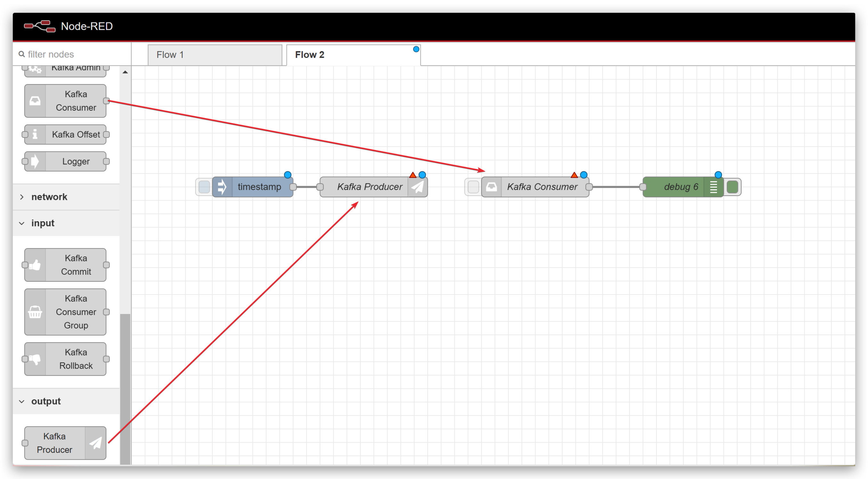Toggle the debug 6 node output button

[x=732, y=187]
